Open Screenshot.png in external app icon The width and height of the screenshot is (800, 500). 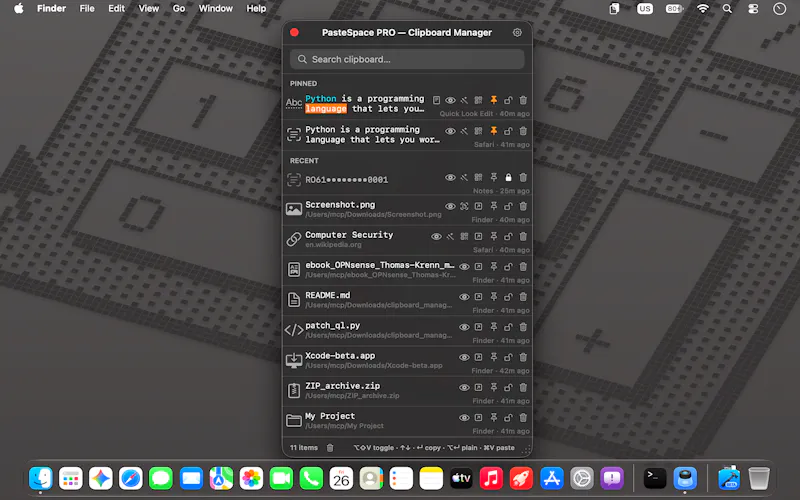click(478, 207)
